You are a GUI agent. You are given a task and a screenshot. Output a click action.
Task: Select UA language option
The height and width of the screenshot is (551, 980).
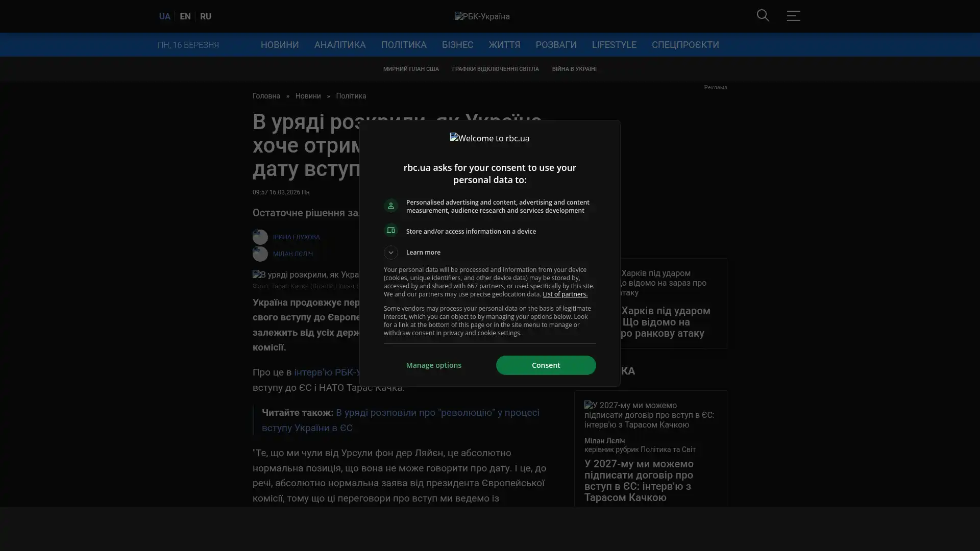click(x=164, y=16)
